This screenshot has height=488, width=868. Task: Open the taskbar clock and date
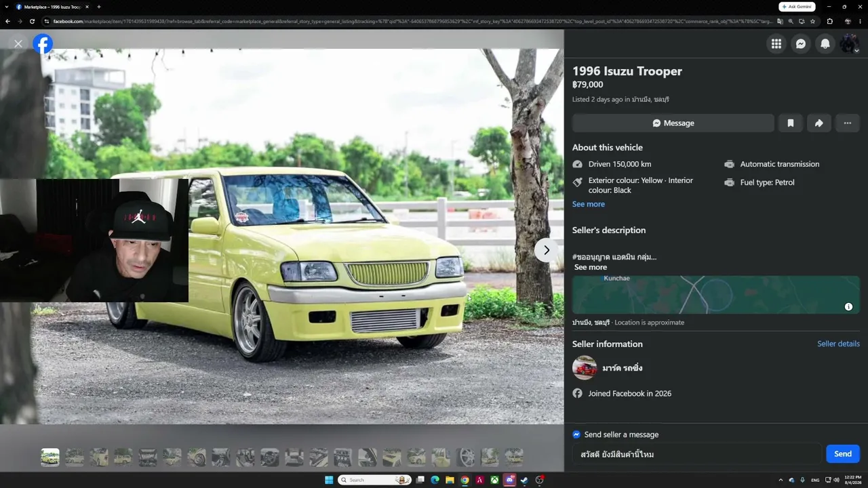[853, 480]
